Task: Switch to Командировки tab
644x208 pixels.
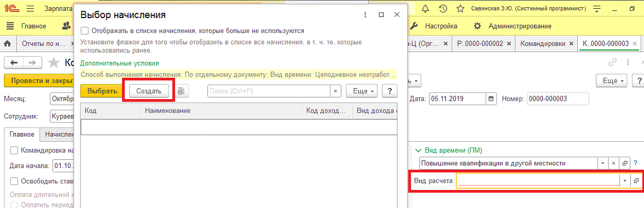Action: click(x=543, y=43)
